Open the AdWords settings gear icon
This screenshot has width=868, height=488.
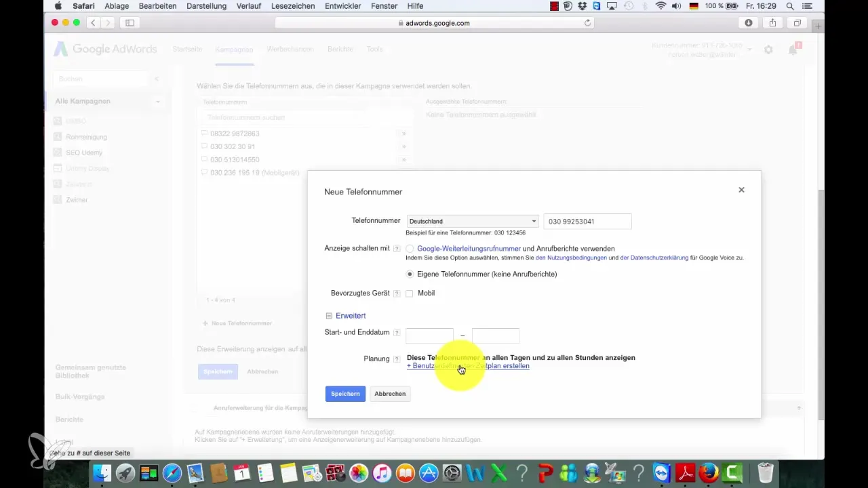(x=768, y=49)
